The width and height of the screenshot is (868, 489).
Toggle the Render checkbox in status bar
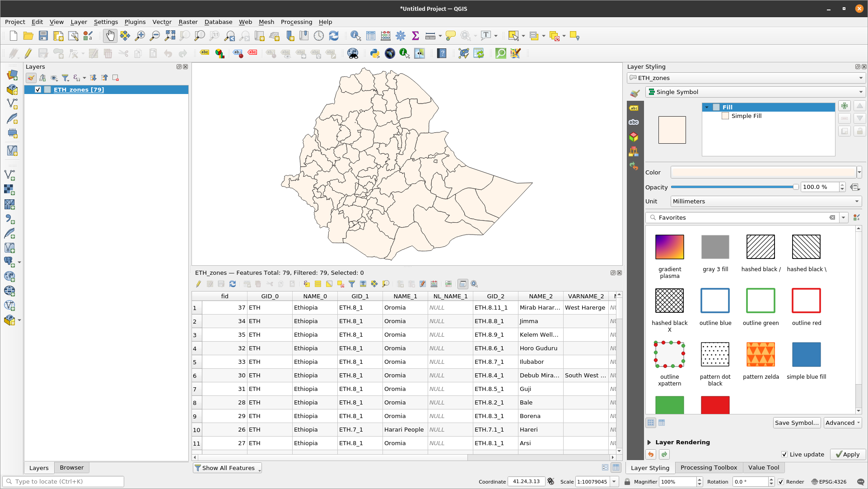(781, 482)
